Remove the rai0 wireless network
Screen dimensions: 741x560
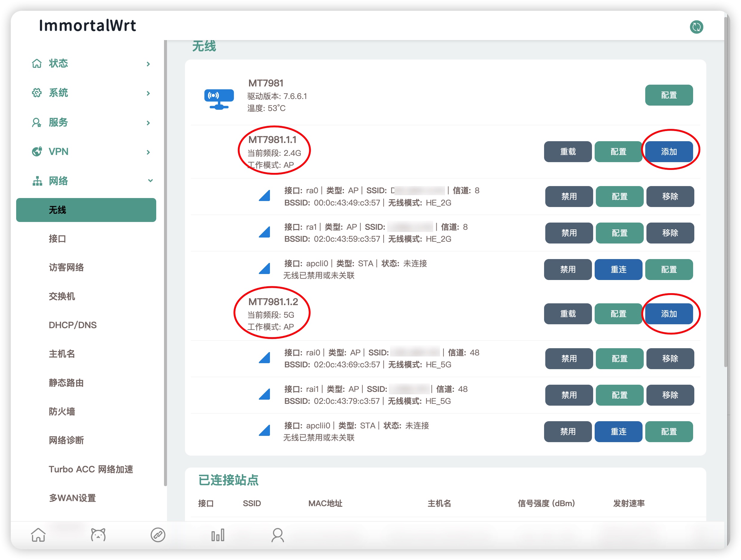670,358
